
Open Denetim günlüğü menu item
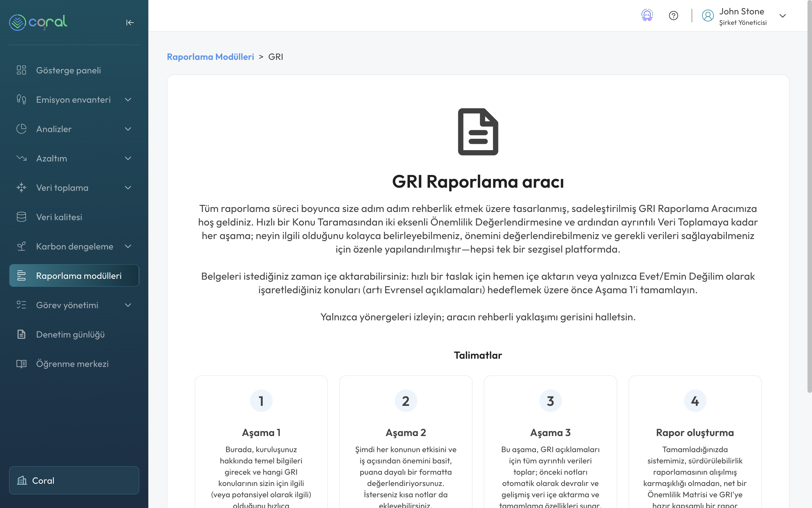click(74, 334)
